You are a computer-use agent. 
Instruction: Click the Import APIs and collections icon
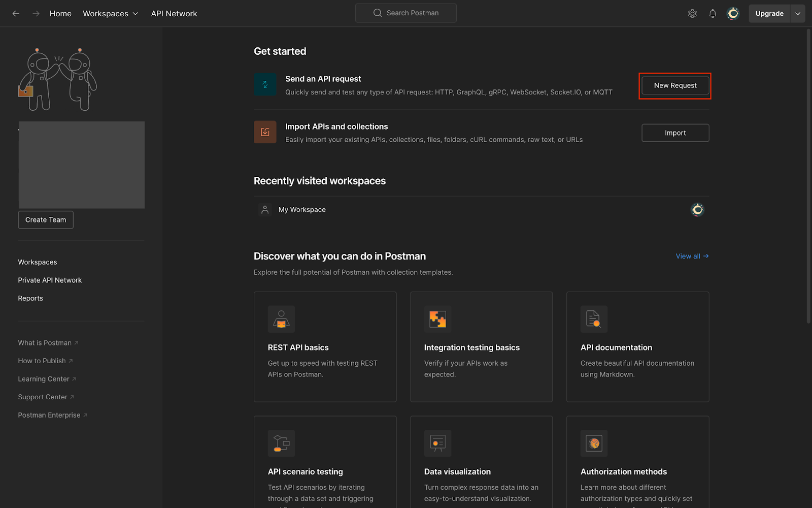[264, 132]
